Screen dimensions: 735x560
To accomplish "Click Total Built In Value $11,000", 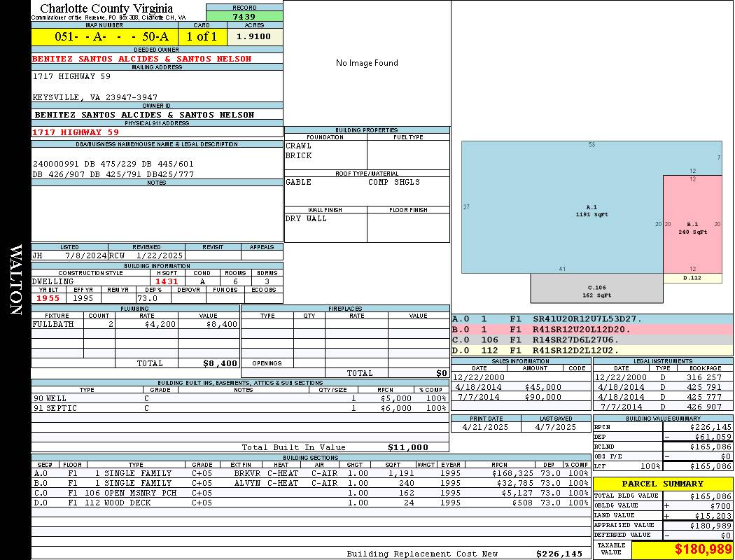I will [x=408, y=447].
